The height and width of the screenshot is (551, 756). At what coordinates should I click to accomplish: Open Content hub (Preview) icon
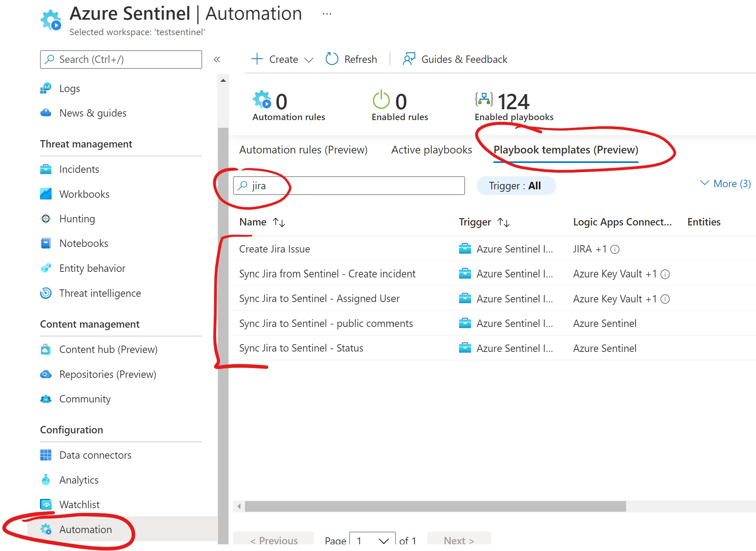[46, 349]
